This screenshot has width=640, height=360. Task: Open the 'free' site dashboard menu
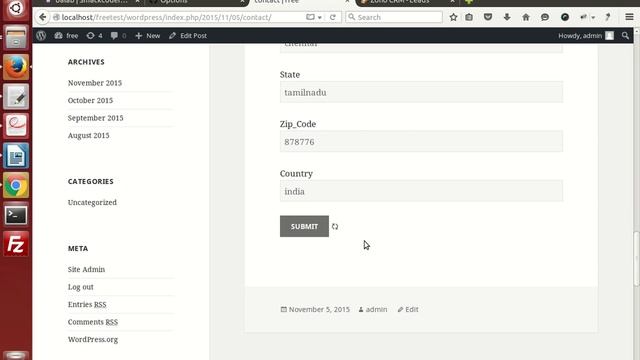[66, 36]
